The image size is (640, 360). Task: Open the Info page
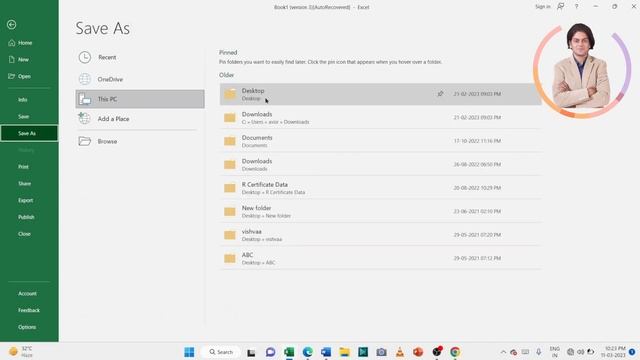tap(22, 100)
